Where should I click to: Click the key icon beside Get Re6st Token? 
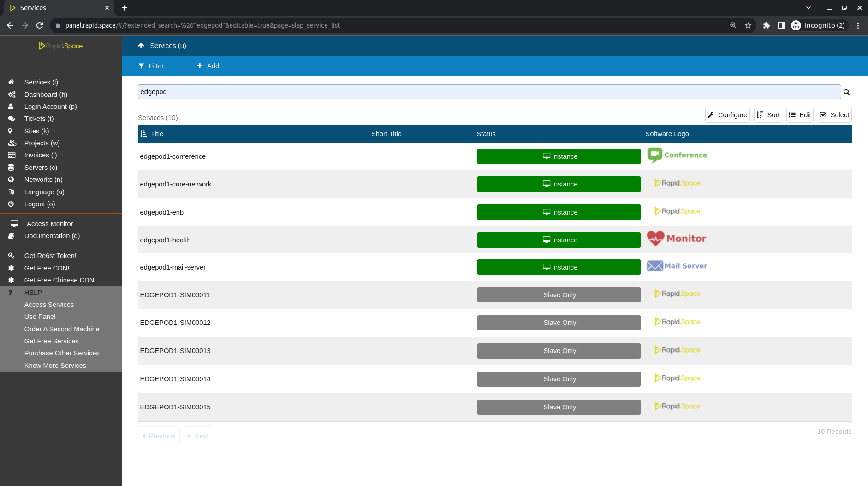(x=11, y=256)
